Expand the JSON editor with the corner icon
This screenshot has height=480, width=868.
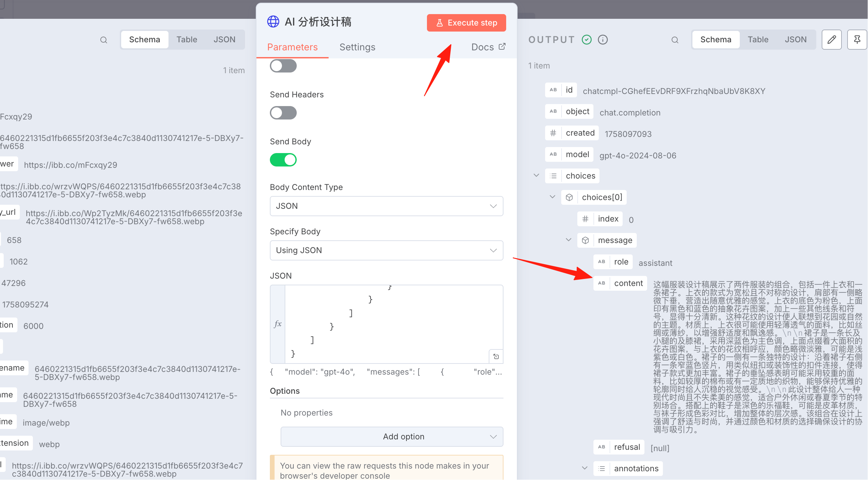(496, 356)
